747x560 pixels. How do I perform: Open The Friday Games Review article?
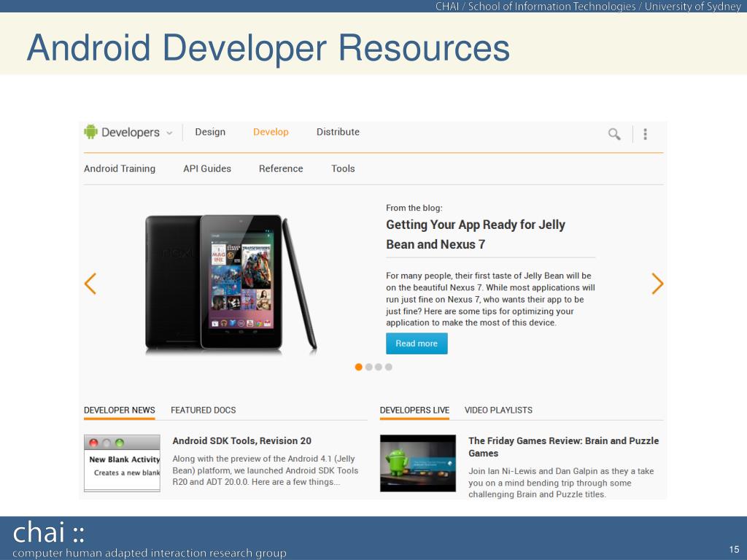click(564, 447)
